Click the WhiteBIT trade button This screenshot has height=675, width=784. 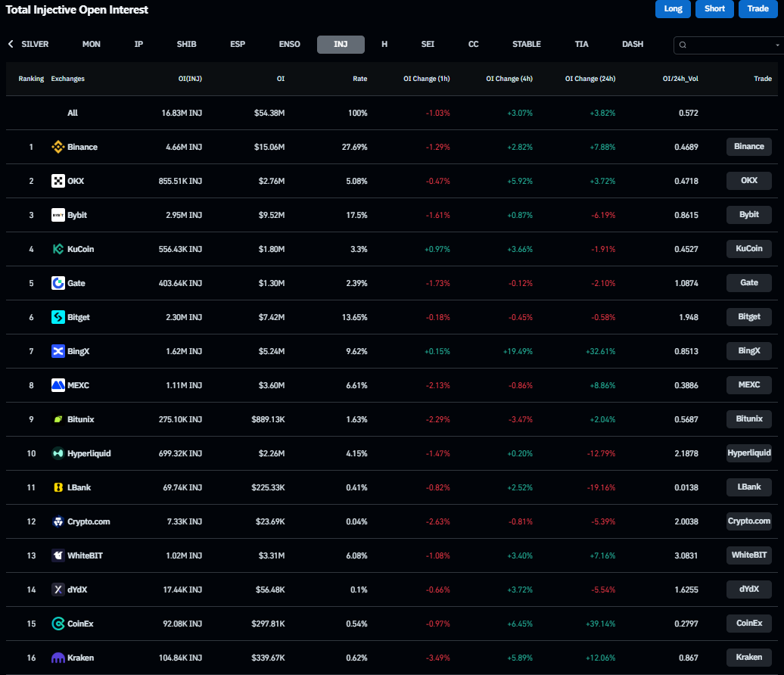tap(749, 555)
